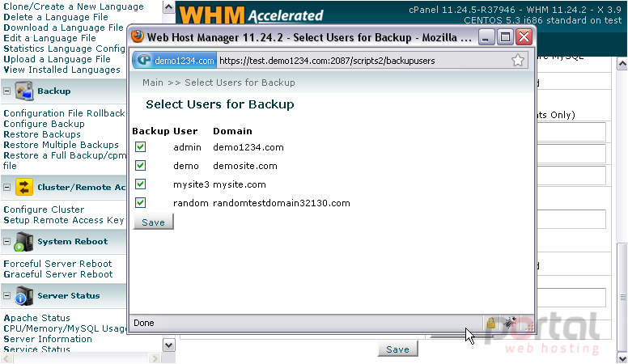This screenshot has width=628, height=364.
Task: Click sidebar horizontal scroll right arrow
Action: pos(155,358)
